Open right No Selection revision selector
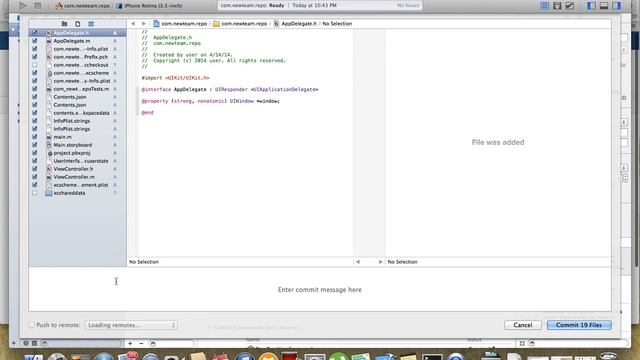640x360 pixels. tap(402, 262)
